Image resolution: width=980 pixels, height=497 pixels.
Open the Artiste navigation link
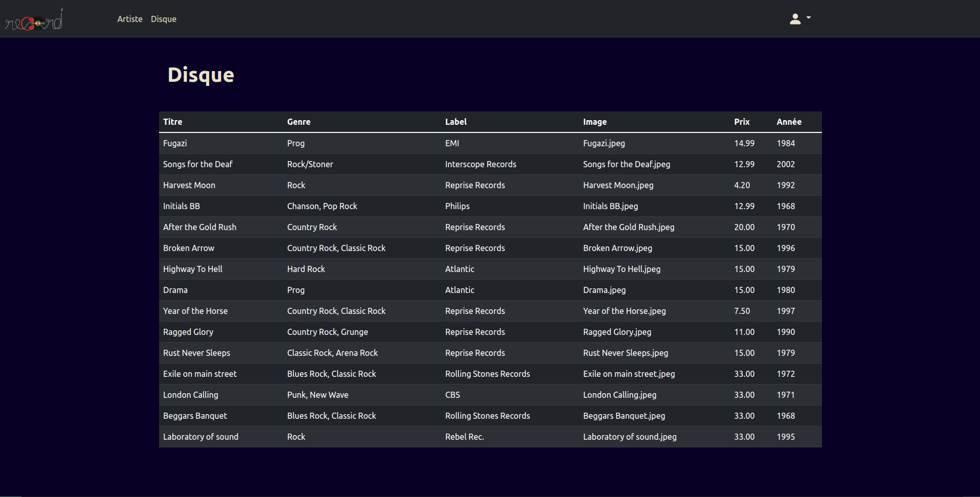pyautogui.click(x=130, y=19)
